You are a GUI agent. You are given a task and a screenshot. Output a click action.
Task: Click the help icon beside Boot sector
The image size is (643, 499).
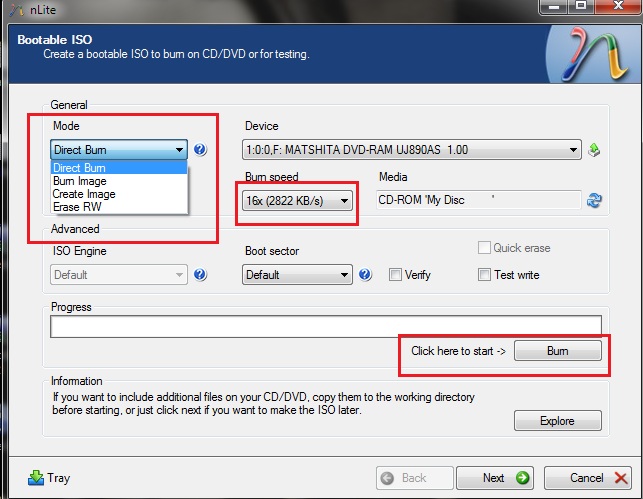point(365,275)
